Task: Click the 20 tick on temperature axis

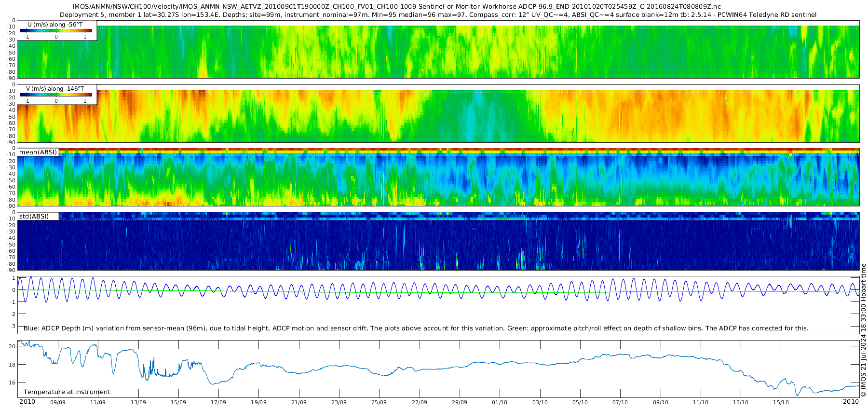Action: click(13, 346)
